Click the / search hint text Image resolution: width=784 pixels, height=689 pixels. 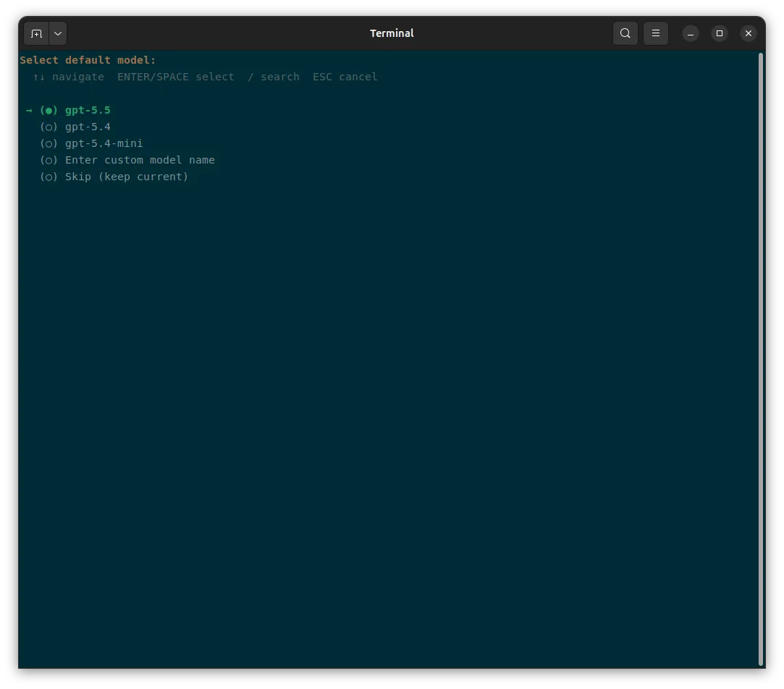(274, 77)
